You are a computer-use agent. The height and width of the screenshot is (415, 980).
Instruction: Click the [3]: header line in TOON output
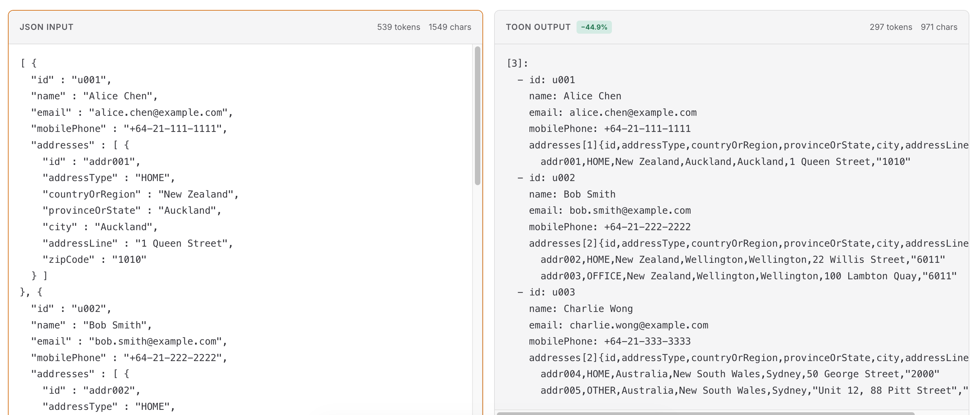[517, 64]
